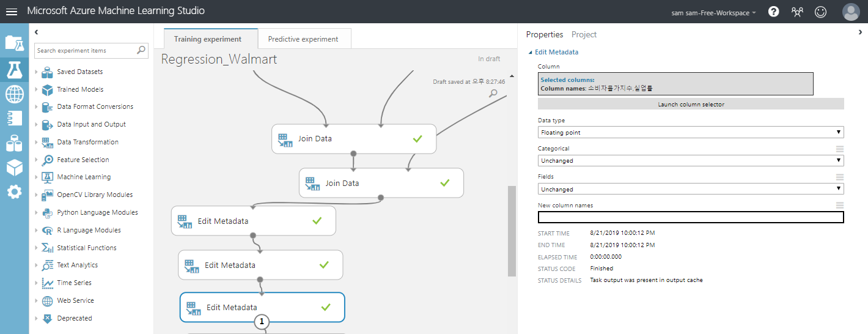Click the canvas vertical scrollbar thumb
Screen dimensions: 868x334
click(512, 231)
